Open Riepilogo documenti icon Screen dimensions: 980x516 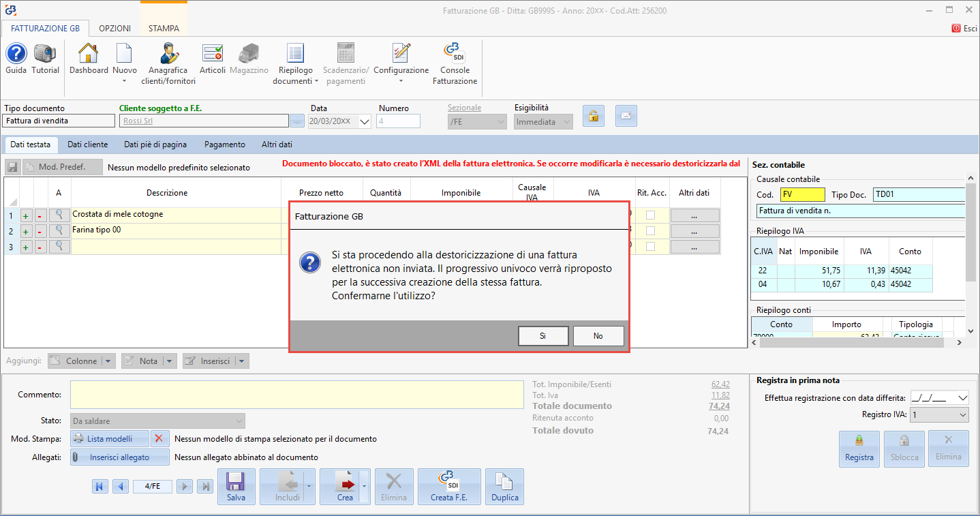[x=296, y=53]
